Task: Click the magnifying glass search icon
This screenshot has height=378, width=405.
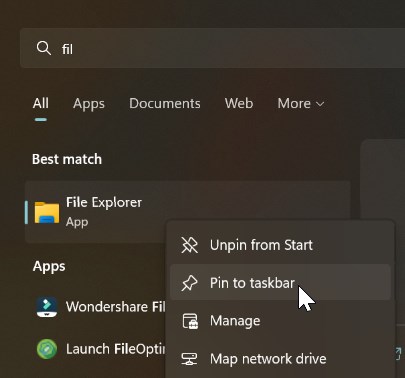Action: 44,48
